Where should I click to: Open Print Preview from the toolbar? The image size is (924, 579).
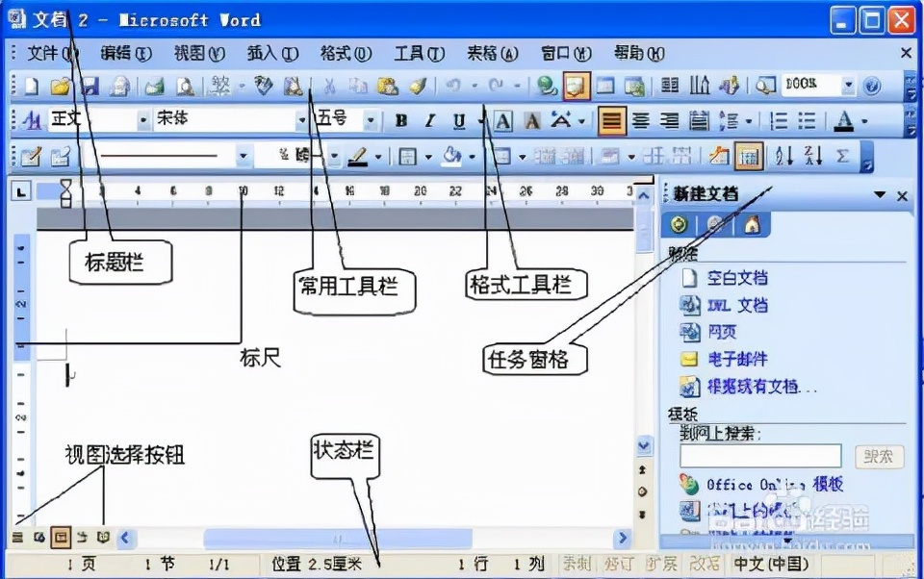pyautogui.click(x=186, y=86)
